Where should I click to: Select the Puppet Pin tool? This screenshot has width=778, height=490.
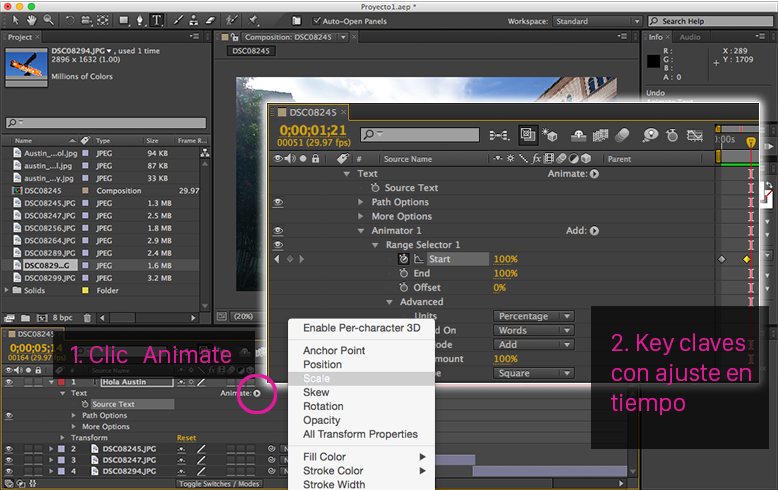pos(254,20)
